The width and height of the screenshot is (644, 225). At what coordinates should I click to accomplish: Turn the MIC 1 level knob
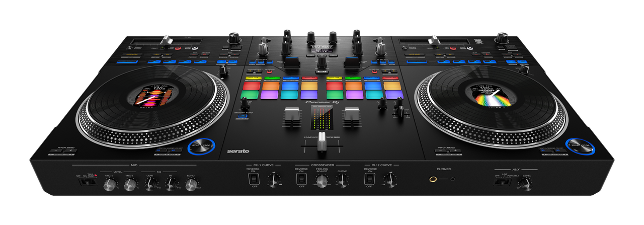(x=109, y=186)
